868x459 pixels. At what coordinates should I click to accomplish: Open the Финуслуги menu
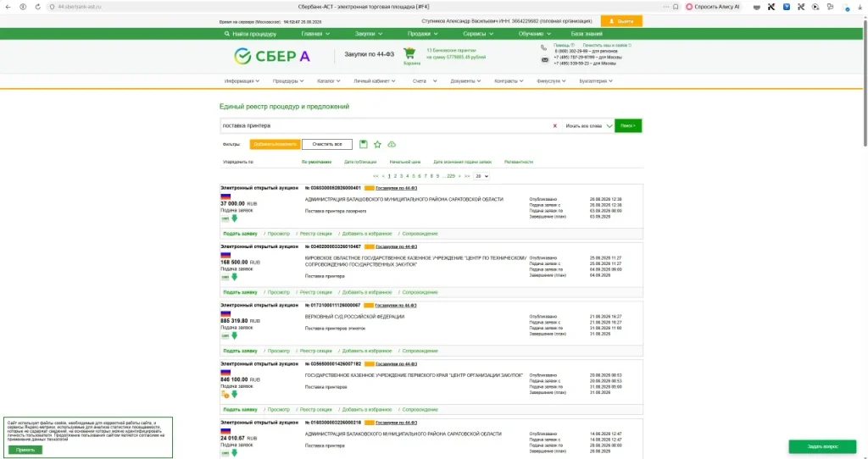[551, 81]
